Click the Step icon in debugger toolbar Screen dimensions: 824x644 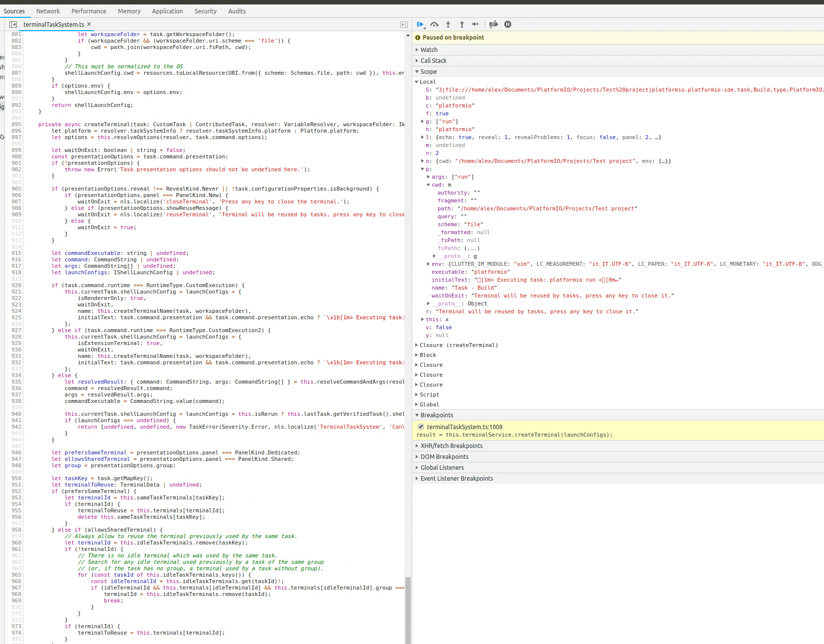476,24
